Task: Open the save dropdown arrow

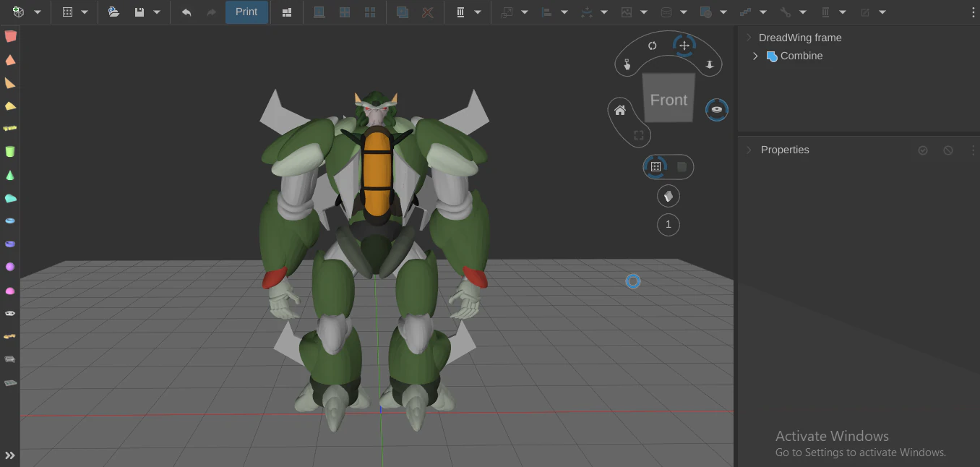Action: click(x=157, y=12)
